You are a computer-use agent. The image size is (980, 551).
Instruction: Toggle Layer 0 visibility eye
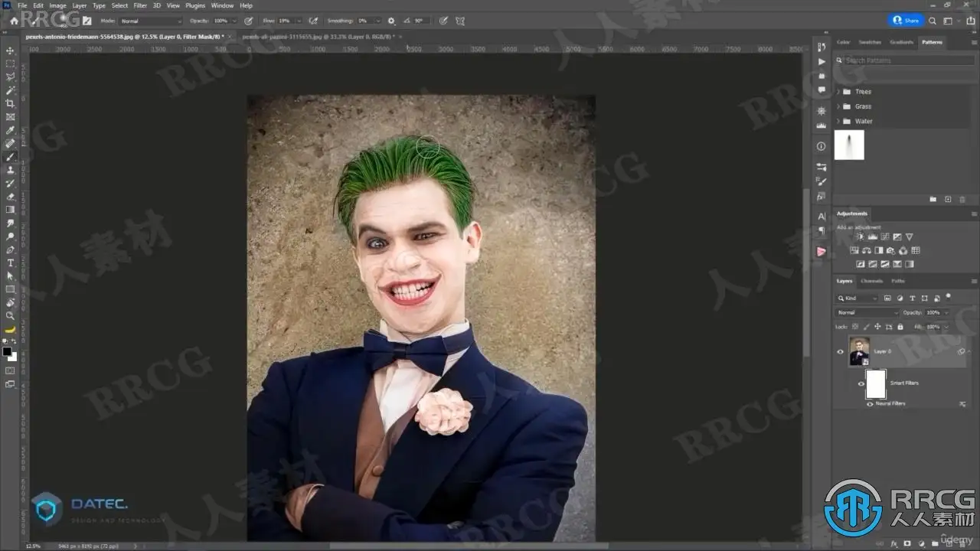pyautogui.click(x=840, y=352)
